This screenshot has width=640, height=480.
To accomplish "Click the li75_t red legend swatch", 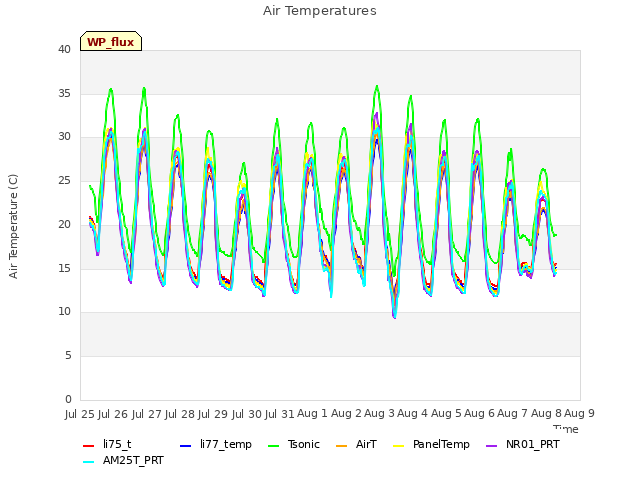I will (89, 446).
